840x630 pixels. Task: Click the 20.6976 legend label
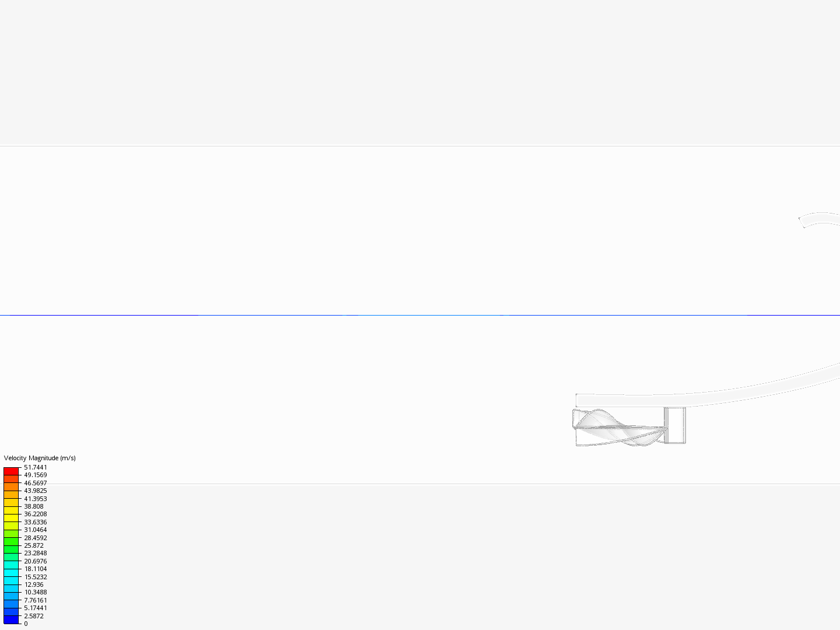[x=36, y=561]
